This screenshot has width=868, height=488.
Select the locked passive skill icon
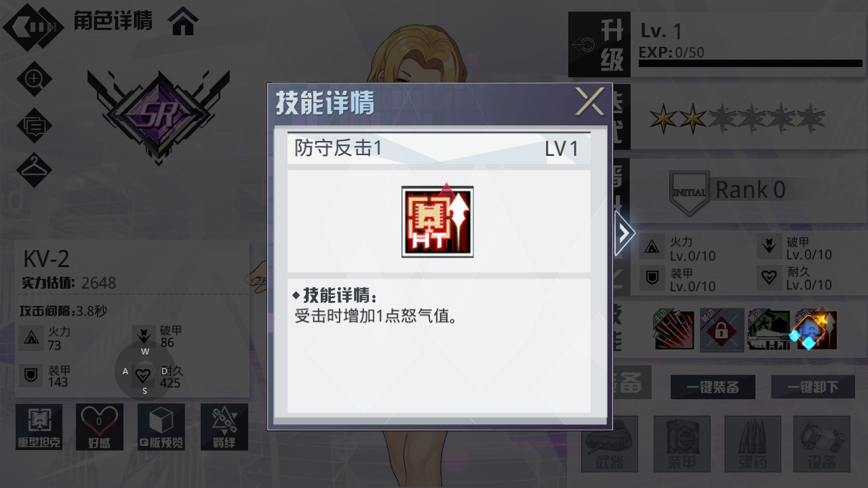(722, 330)
